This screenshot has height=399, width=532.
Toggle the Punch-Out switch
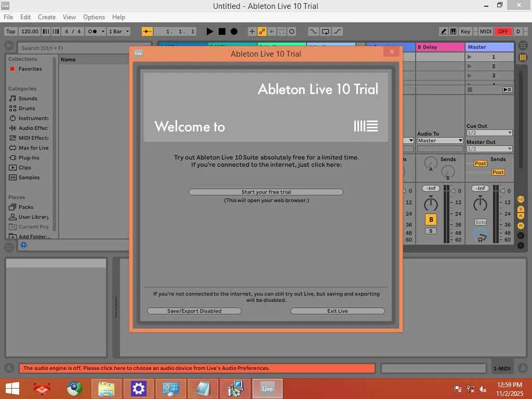337,32
